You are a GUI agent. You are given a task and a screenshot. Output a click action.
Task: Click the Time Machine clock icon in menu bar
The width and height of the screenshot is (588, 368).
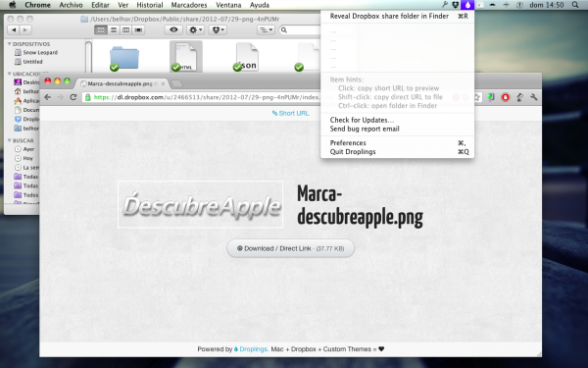(519, 5)
